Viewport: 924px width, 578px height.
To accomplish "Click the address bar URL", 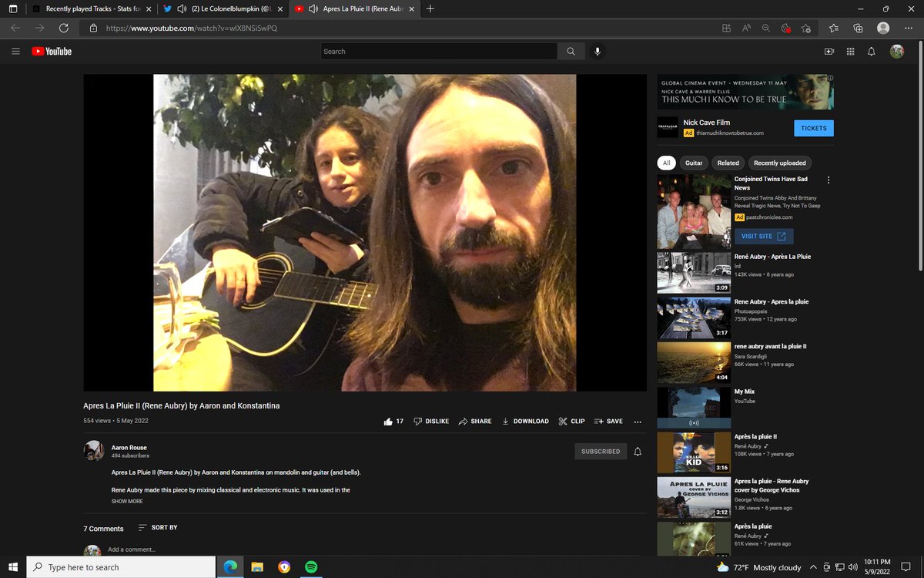I will [x=192, y=28].
